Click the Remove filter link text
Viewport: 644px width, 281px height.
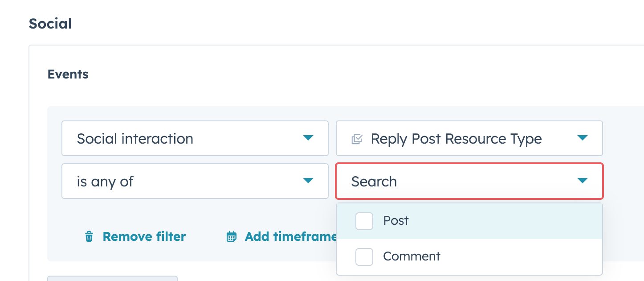tap(144, 236)
